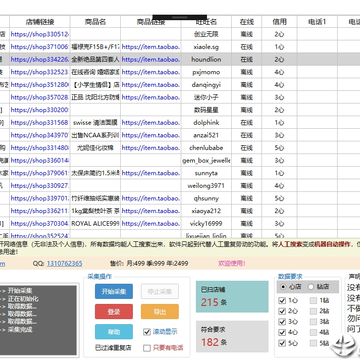Open the shop link in the pxjmomo row

pyautogui.click(x=40, y=72)
